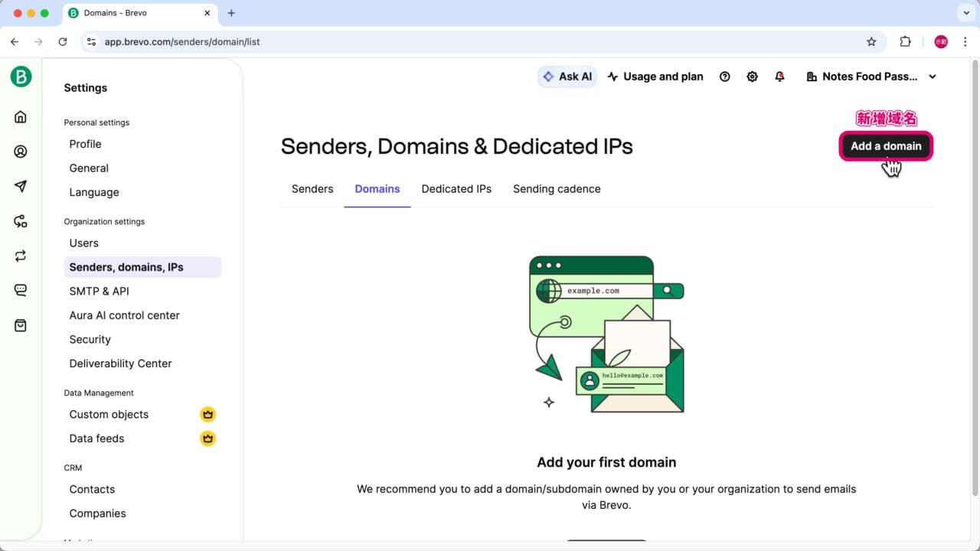
Task: Click the Brevo logo icon
Action: point(21,77)
